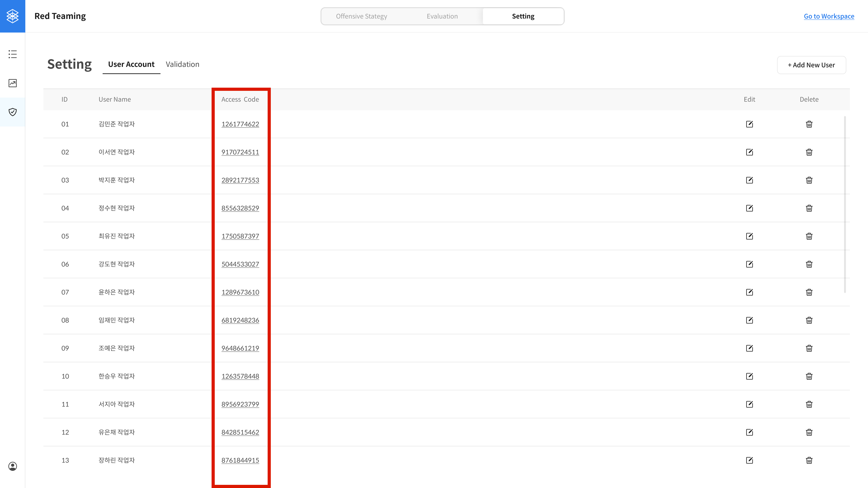
Task: Delete user 04 정수현 작업자
Action: (x=809, y=208)
